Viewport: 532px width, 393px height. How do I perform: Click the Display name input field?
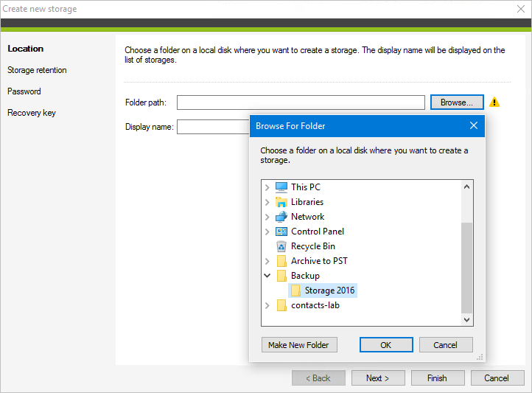[x=213, y=127]
